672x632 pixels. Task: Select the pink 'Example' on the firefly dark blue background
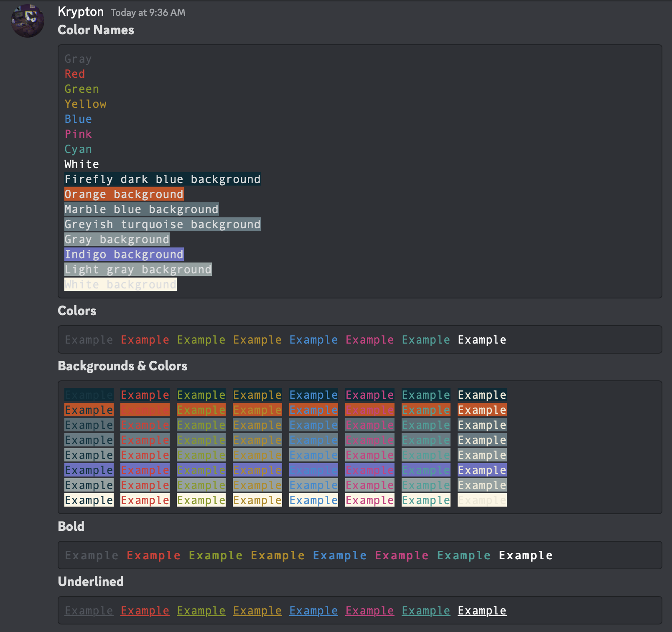click(x=370, y=395)
